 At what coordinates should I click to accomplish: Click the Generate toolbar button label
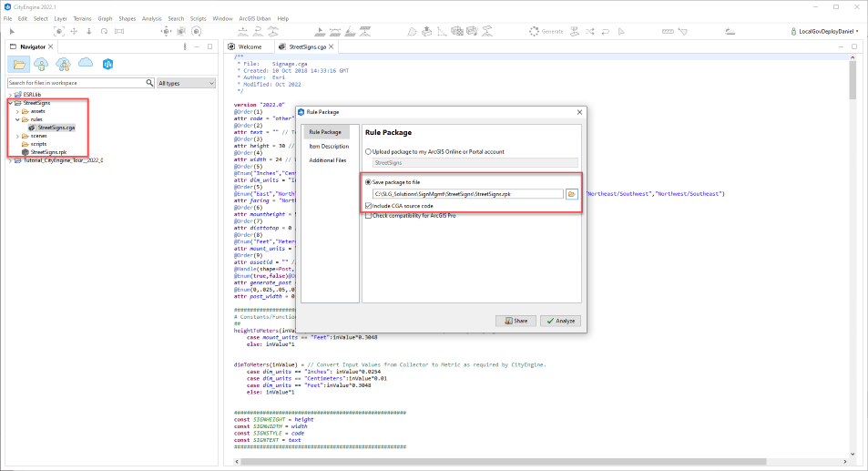[553, 32]
